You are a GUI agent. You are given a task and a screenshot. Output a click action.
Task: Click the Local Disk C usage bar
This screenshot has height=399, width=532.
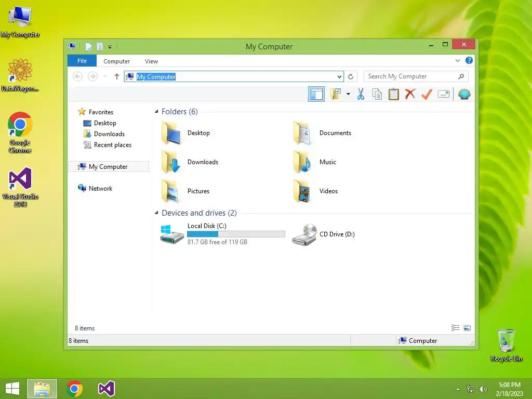point(236,234)
